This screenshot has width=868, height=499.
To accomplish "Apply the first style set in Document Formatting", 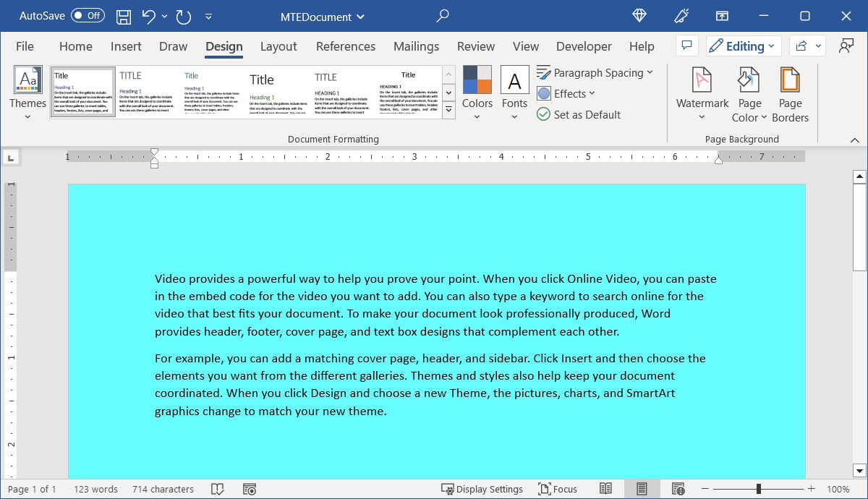I will pos(82,90).
